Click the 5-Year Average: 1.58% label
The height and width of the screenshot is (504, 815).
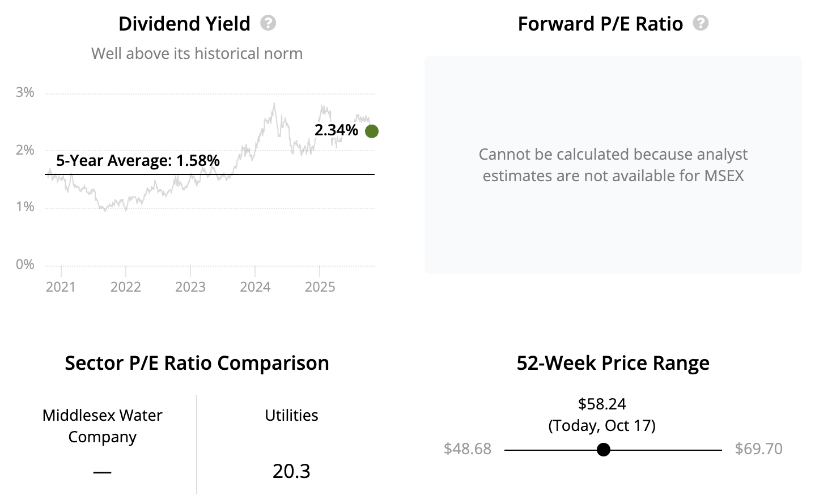(x=138, y=161)
